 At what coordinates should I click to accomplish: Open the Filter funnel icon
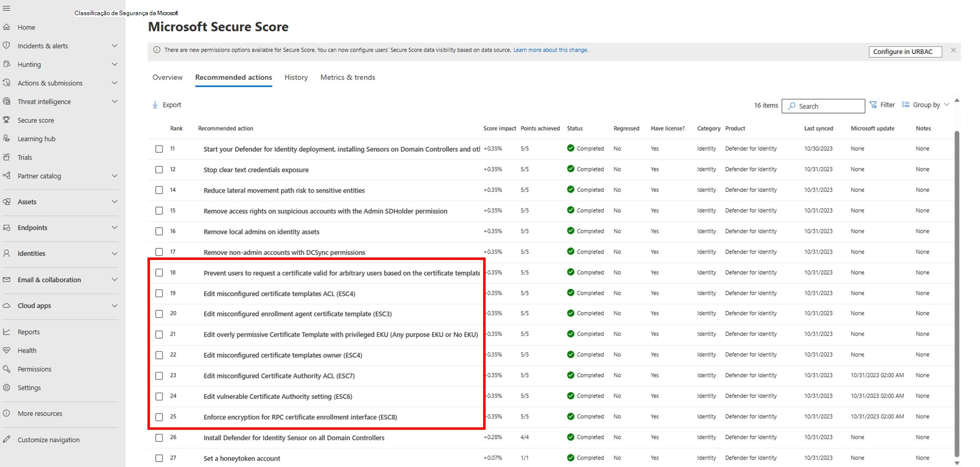pos(873,105)
